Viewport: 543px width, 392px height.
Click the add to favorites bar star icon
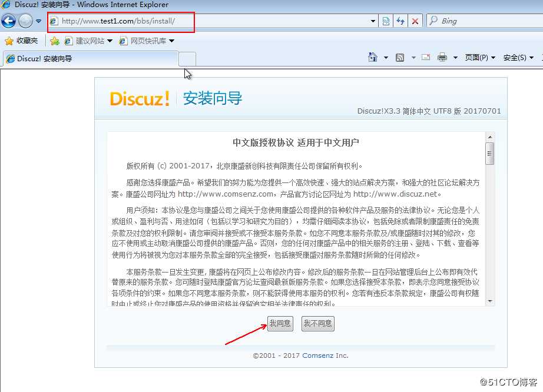54,41
